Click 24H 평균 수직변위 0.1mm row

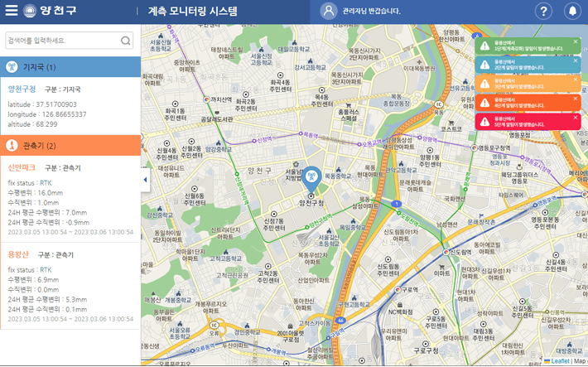pos(47,309)
